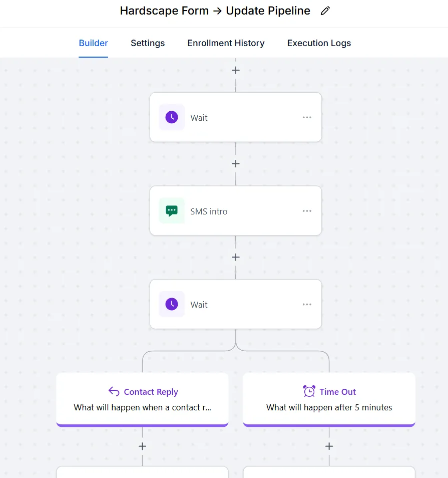Open options menu for second Wait step
Image resolution: width=448 pixels, height=478 pixels.
307,304
